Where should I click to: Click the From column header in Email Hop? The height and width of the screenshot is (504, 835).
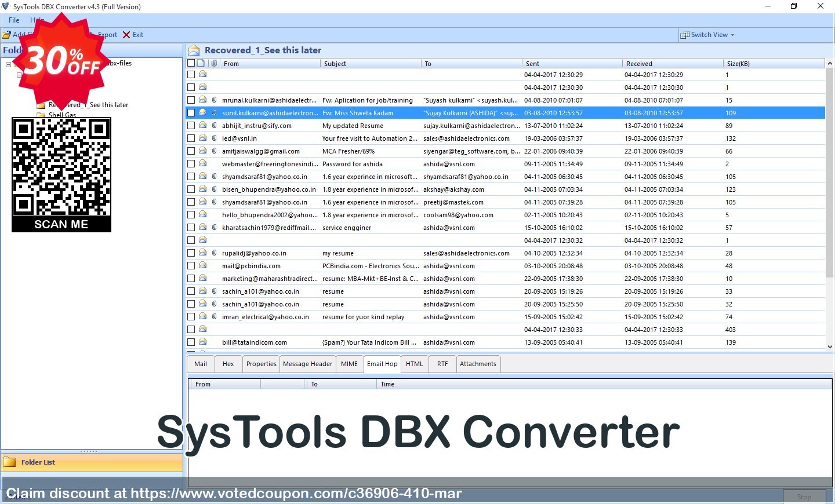[224, 384]
